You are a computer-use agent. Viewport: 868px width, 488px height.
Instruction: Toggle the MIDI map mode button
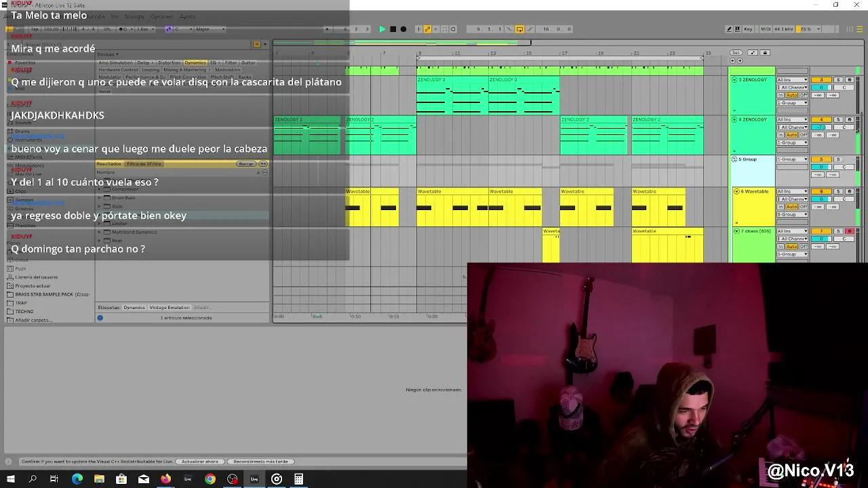point(765,29)
